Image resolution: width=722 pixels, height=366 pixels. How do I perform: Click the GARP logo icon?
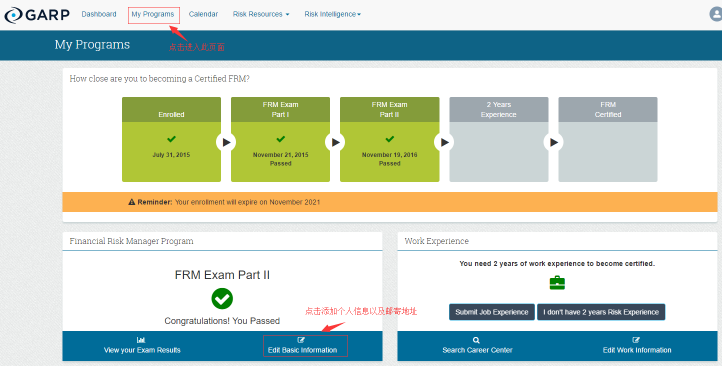point(13,15)
